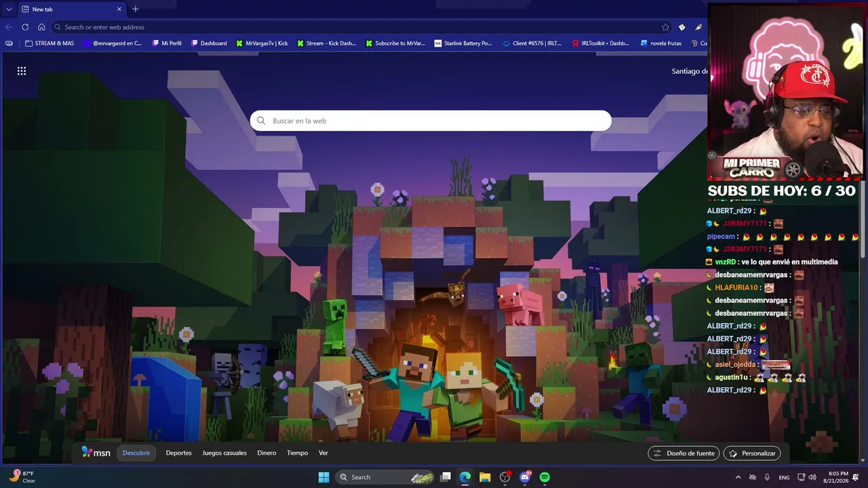This screenshot has width=868, height=488.
Task: Open the tab list chevron
Action: point(9,9)
